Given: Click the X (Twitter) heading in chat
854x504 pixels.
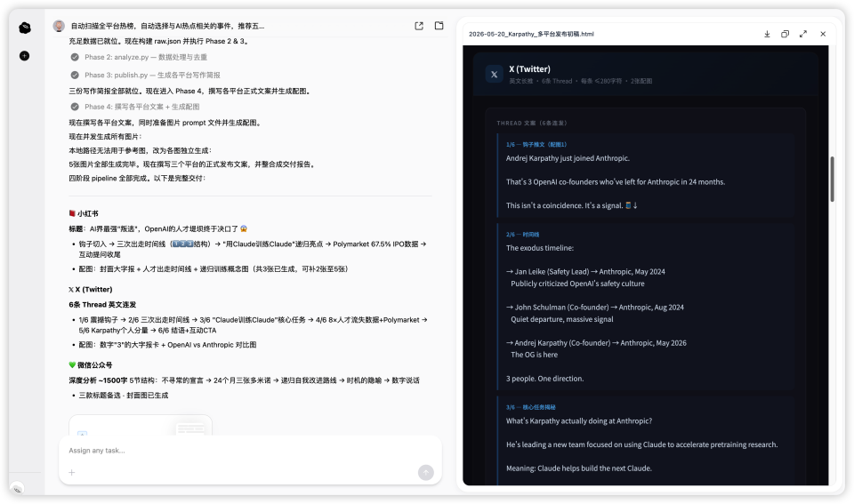Looking at the screenshot, I should pos(91,289).
